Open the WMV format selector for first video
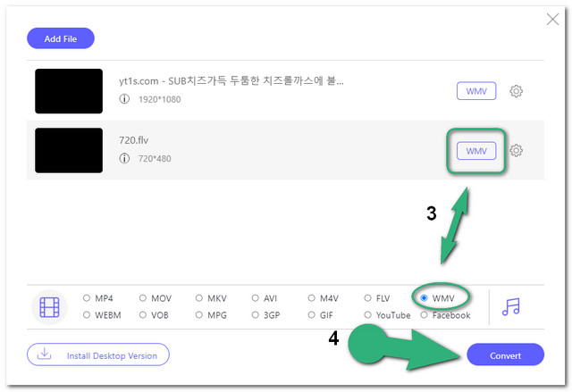This screenshot has width=572, height=392. pyautogui.click(x=476, y=91)
